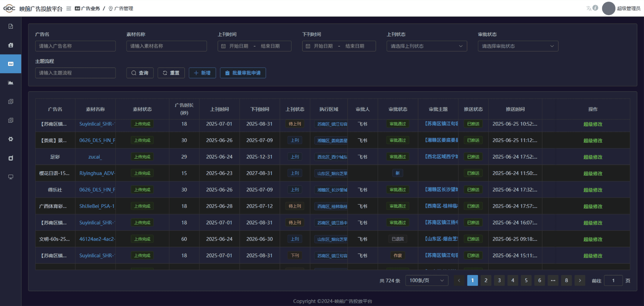
Task: Open 审批主题 link 【西北区域西宁
Action: click(441, 157)
